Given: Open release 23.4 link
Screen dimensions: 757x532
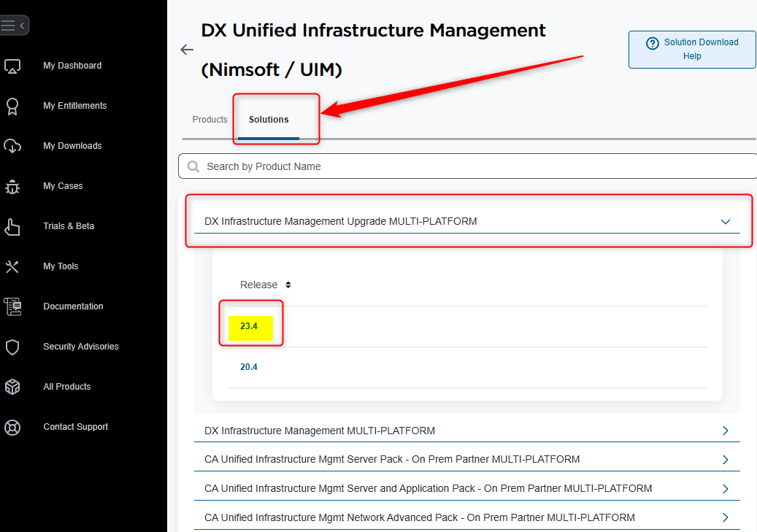Looking at the screenshot, I should [x=249, y=326].
